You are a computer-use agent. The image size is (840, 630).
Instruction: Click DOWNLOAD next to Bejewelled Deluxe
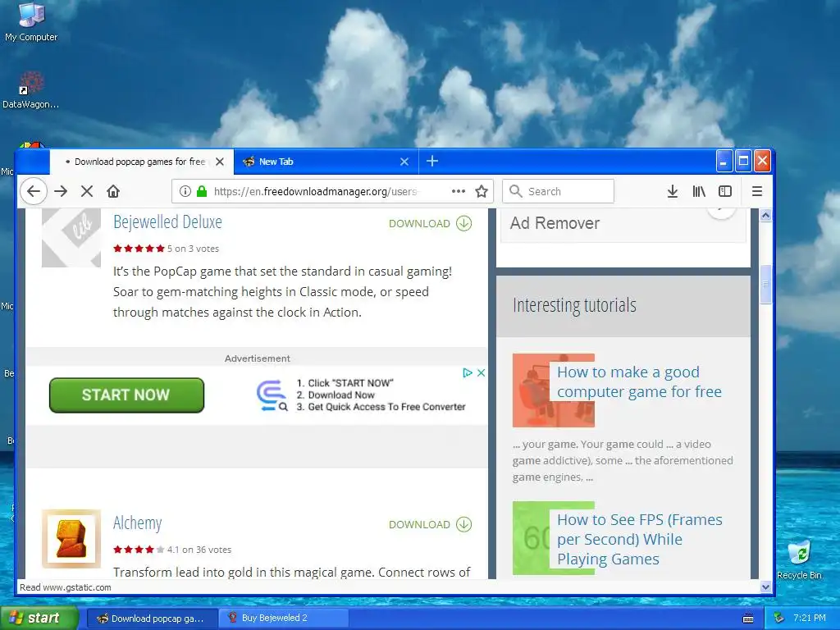point(419,223)
